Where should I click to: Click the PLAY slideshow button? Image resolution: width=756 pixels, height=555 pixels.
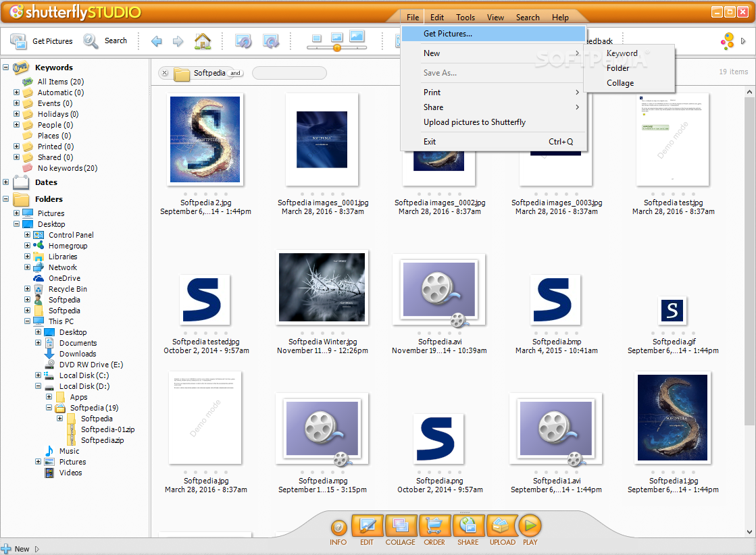coord(530,526)
